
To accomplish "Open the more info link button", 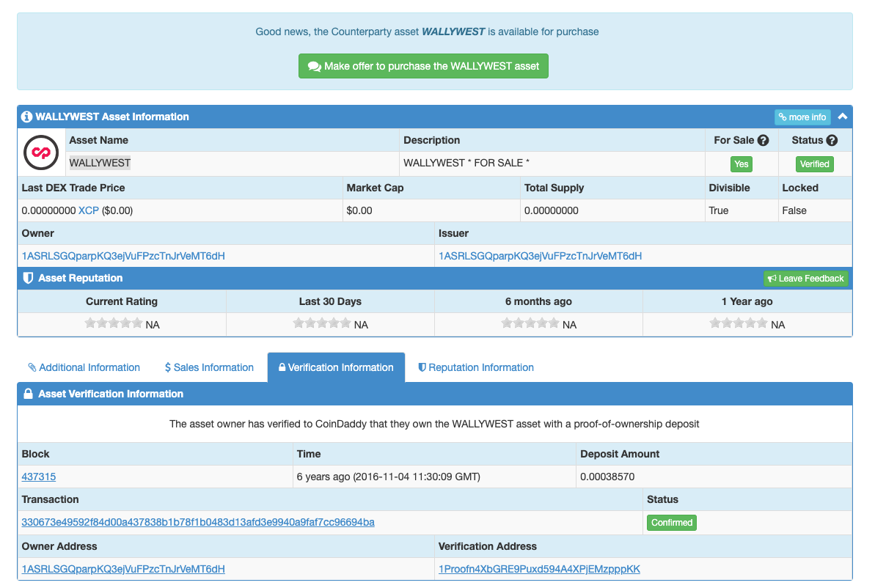I will [802, 117].
